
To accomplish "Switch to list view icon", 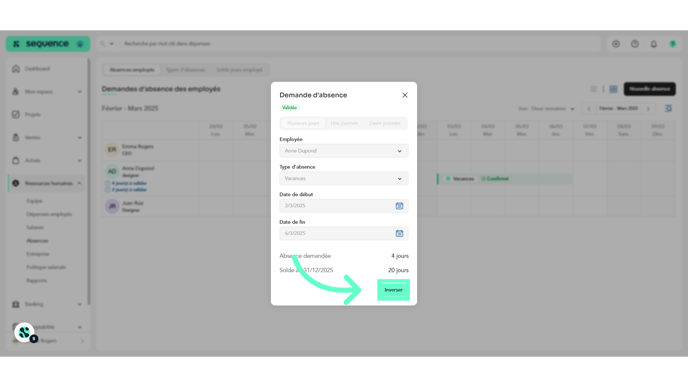I will (593, 89).
